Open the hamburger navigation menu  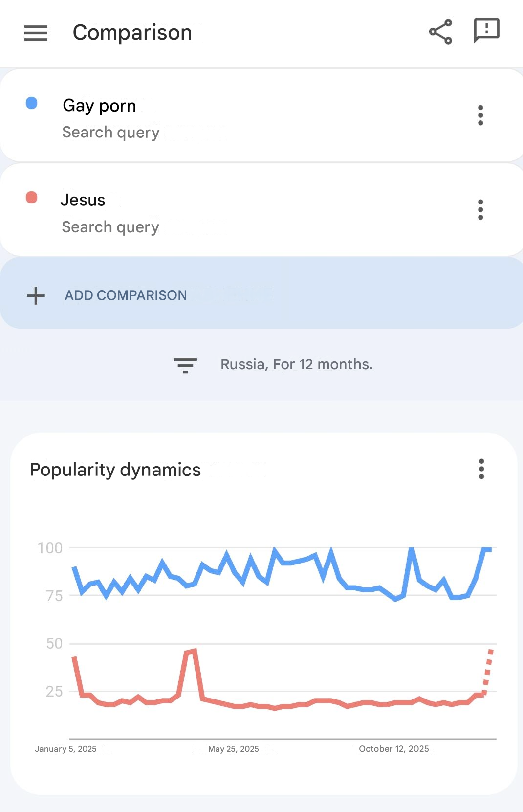click(x=36, y=33)
